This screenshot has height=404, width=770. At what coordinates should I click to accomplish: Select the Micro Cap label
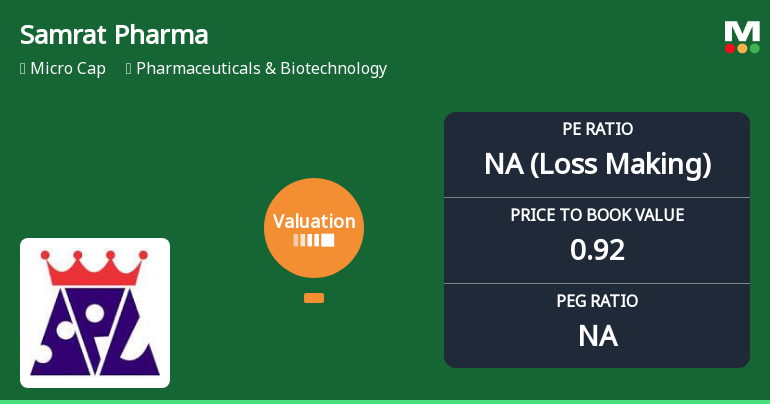click(x=67, y=69)
